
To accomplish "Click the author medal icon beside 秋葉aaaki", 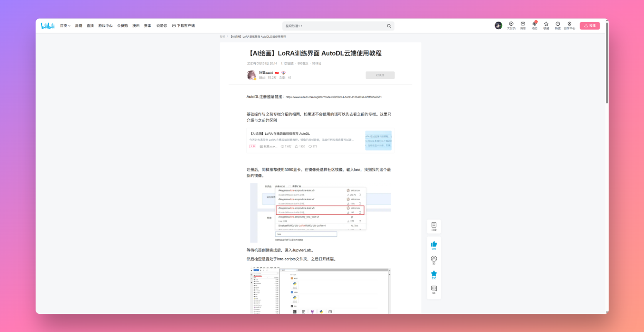I will coord(283,73).
